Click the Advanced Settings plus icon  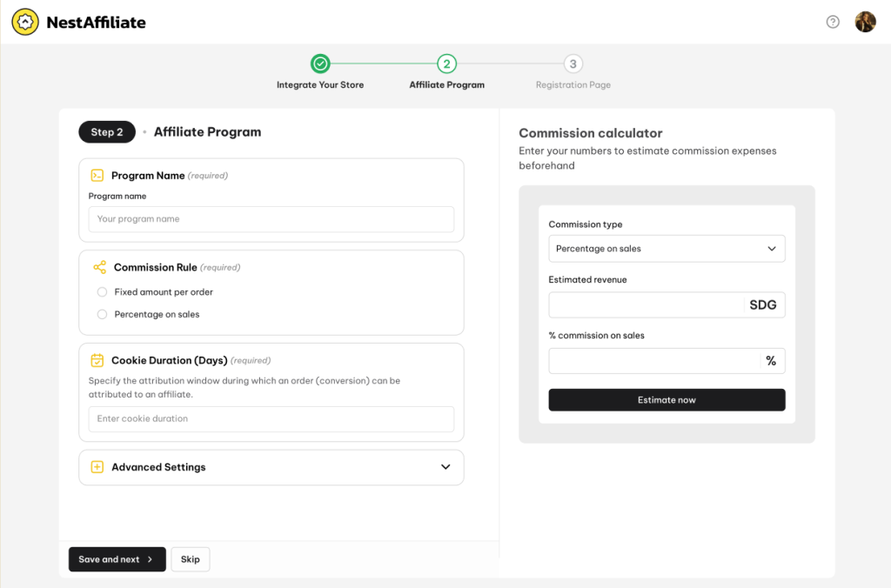tap(97, 467)
